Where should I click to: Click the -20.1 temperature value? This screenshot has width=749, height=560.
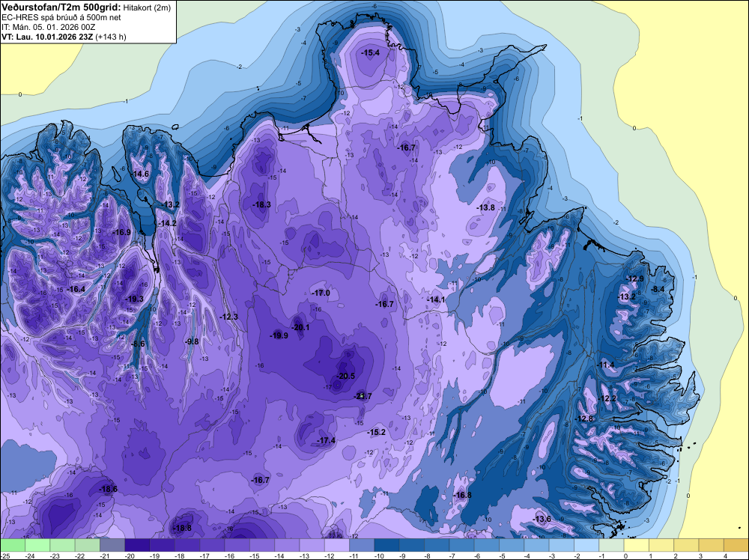(x=300, y=327)
